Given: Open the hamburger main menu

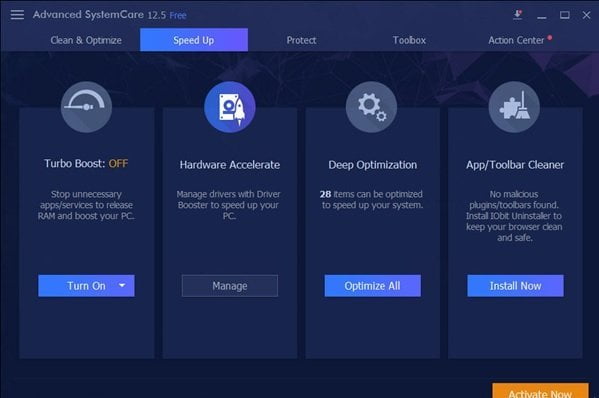Looking at the screenshot, I should tap(17, 15).
